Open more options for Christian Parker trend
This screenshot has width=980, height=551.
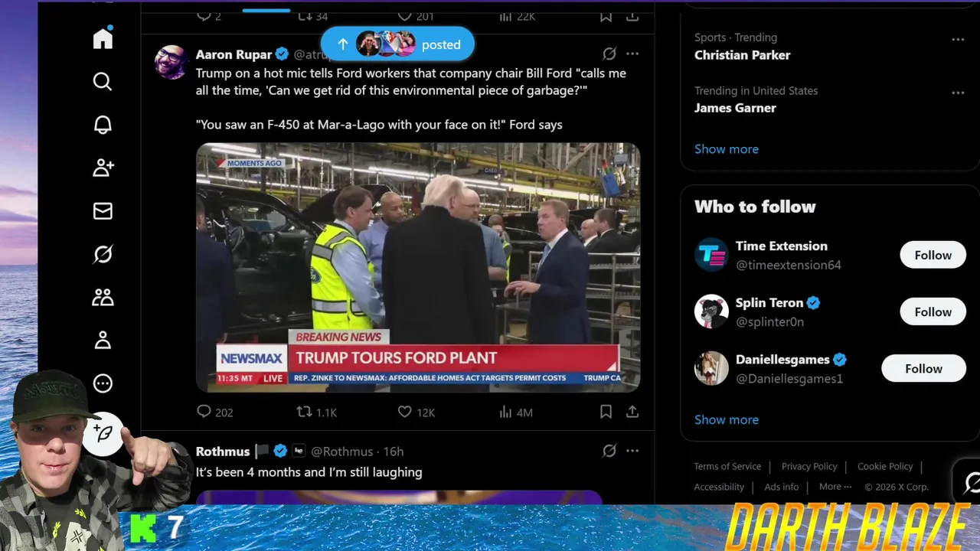coord(958,39)
